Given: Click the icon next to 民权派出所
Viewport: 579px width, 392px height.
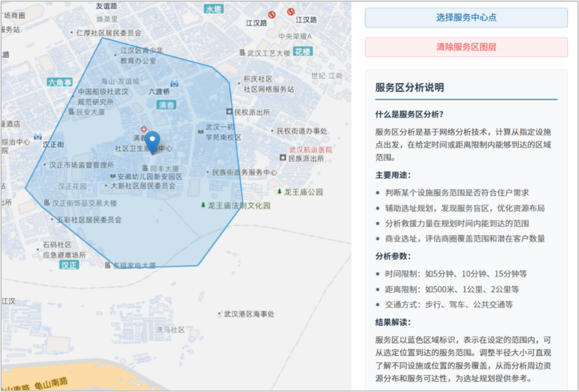Looking at the screenshot, I should click(x=229, y=112).
